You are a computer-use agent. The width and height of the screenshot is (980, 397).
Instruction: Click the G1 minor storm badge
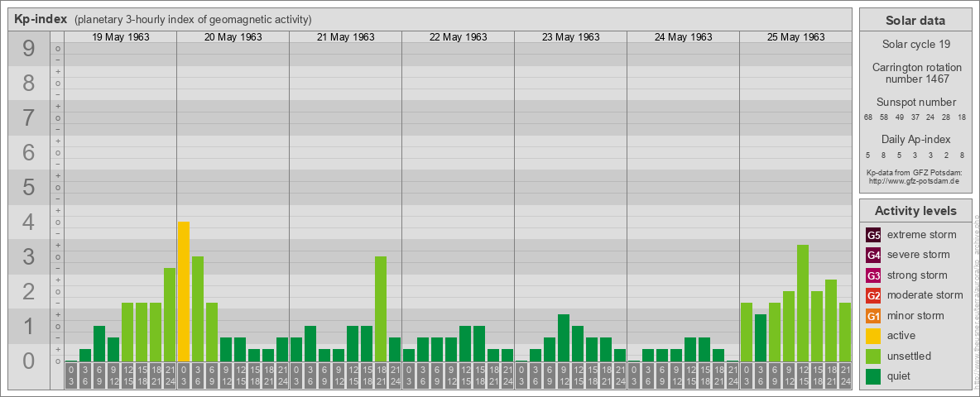point(873,316)
